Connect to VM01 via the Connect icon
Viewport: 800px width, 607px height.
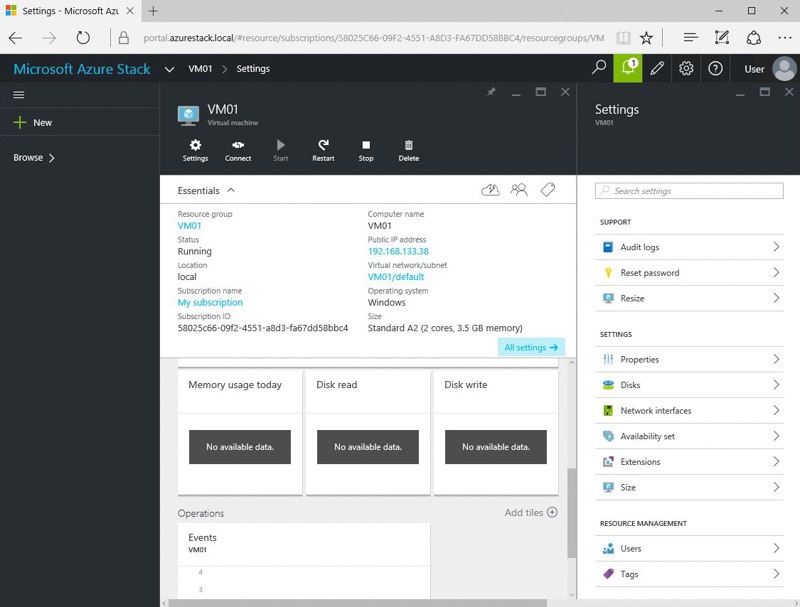tap(238, 151)
